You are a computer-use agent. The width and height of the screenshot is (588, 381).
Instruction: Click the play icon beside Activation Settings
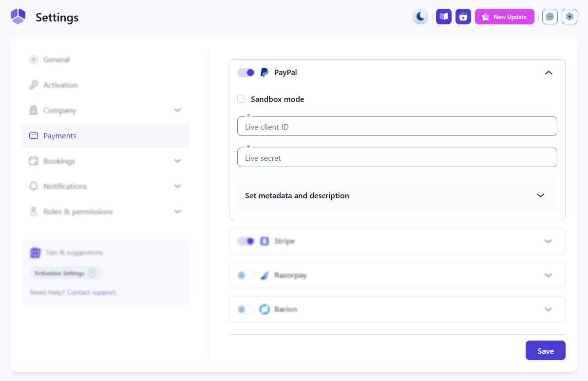(x=92, y=273)
